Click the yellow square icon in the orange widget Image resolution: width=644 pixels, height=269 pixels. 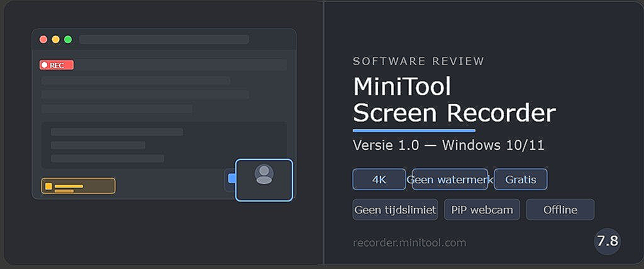point(48,186)
